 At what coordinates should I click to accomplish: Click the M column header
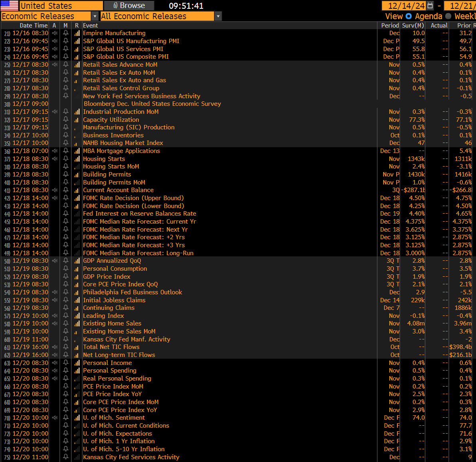65,26
